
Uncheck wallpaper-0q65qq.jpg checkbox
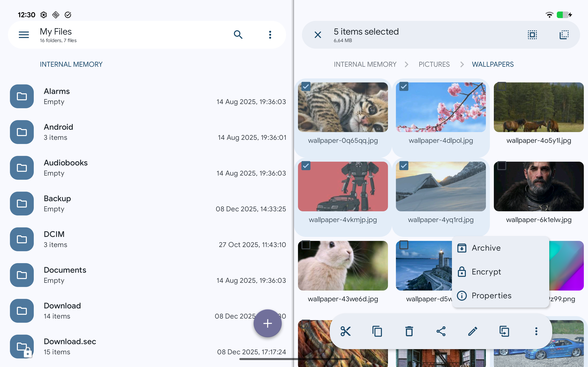point(306,87)
